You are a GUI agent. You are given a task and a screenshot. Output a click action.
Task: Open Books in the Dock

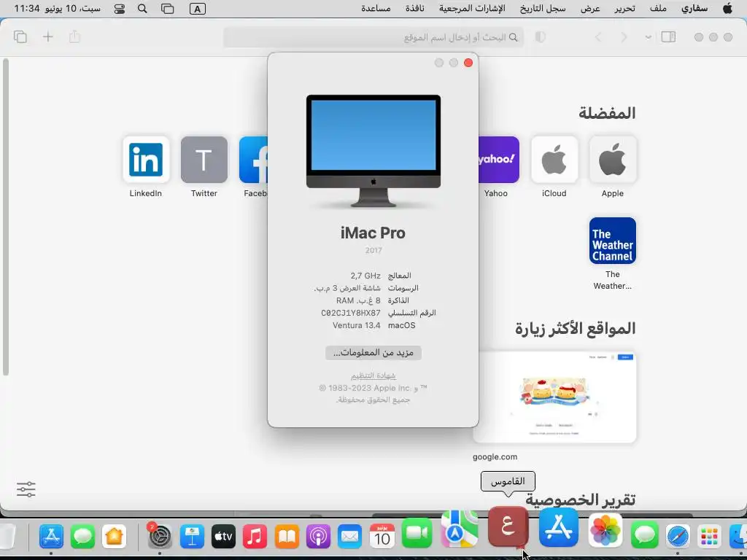tap(286, 536)
